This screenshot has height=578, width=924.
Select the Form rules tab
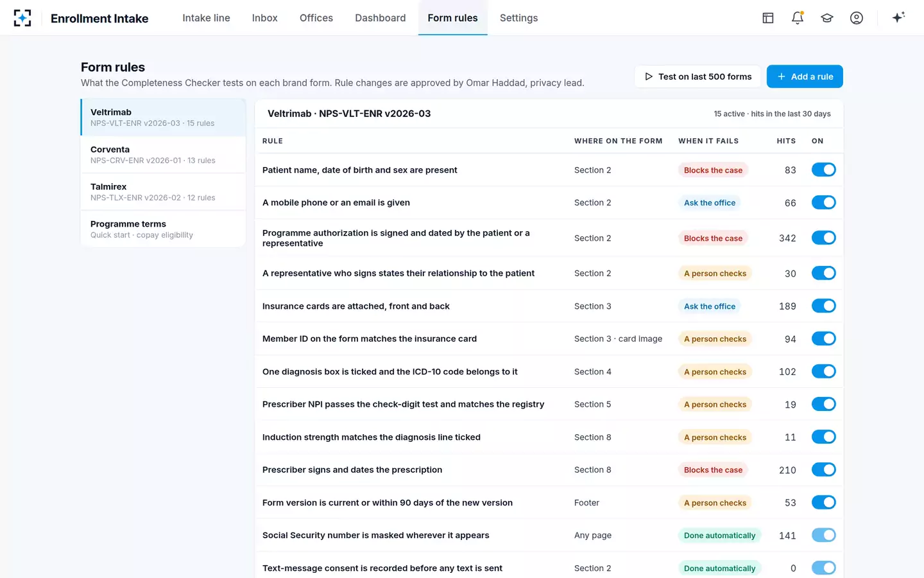click(x=453, y=18)
